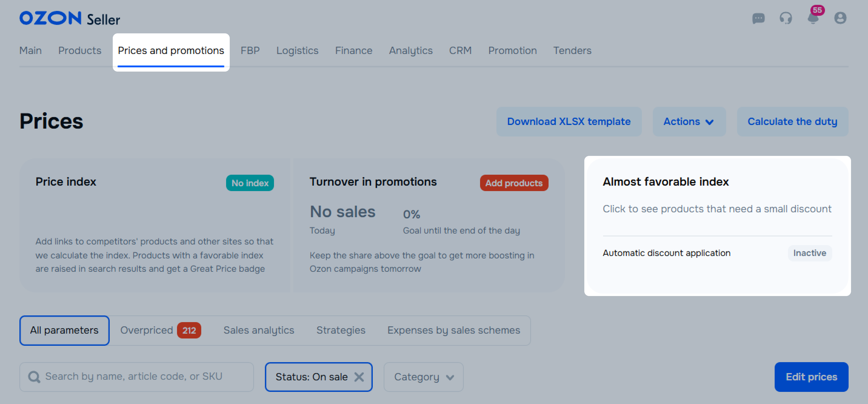Switch to the Logistics tab

[297, 51]
